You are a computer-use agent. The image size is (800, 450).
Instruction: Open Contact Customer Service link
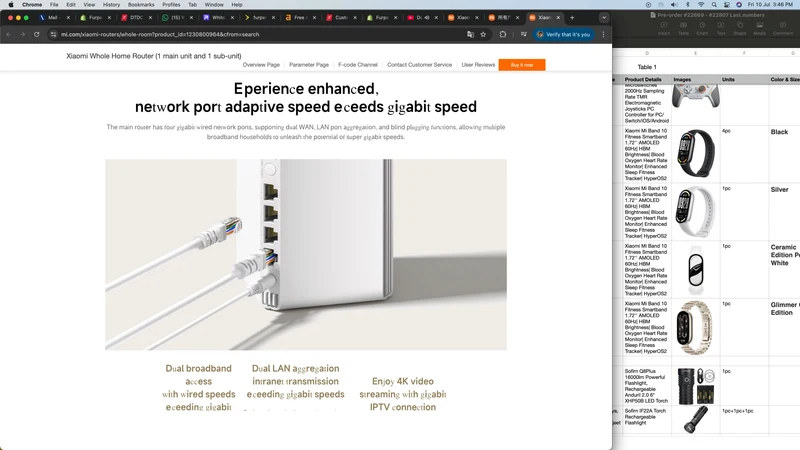click(419, 65)
